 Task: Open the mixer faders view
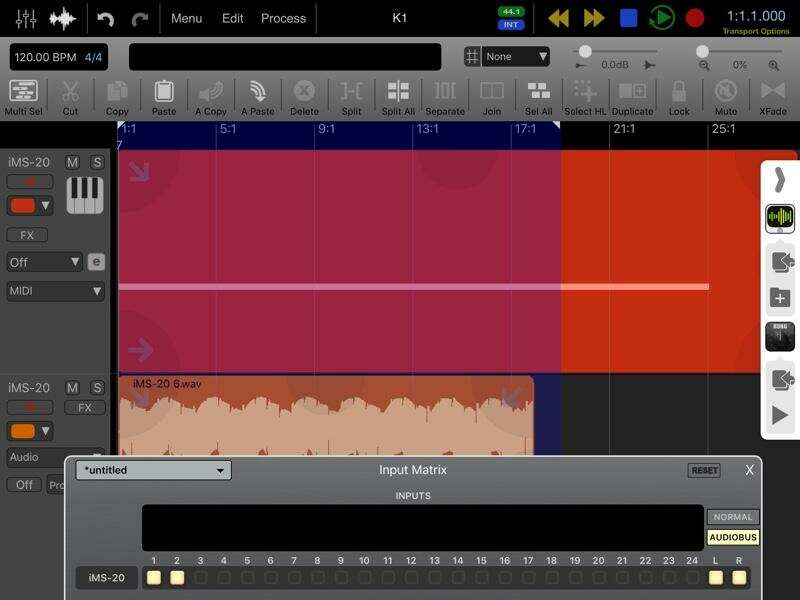coord(26,18)
